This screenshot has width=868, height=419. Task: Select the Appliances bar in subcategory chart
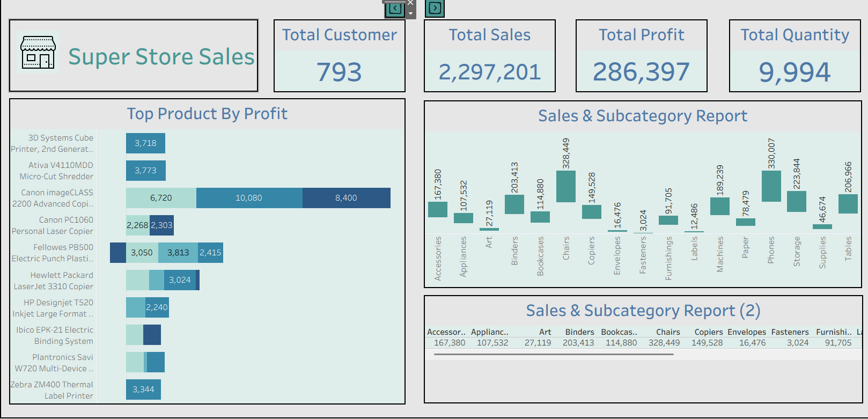[464, 218]
